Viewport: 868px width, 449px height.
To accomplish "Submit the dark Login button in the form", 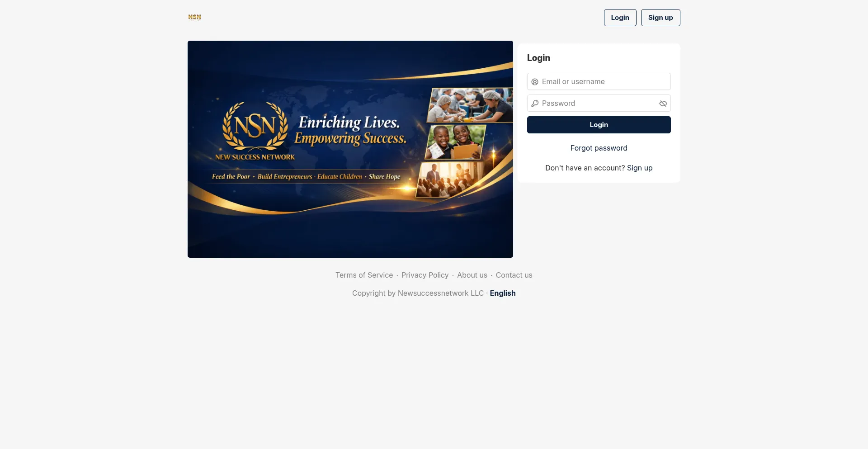I will point(599,125).
